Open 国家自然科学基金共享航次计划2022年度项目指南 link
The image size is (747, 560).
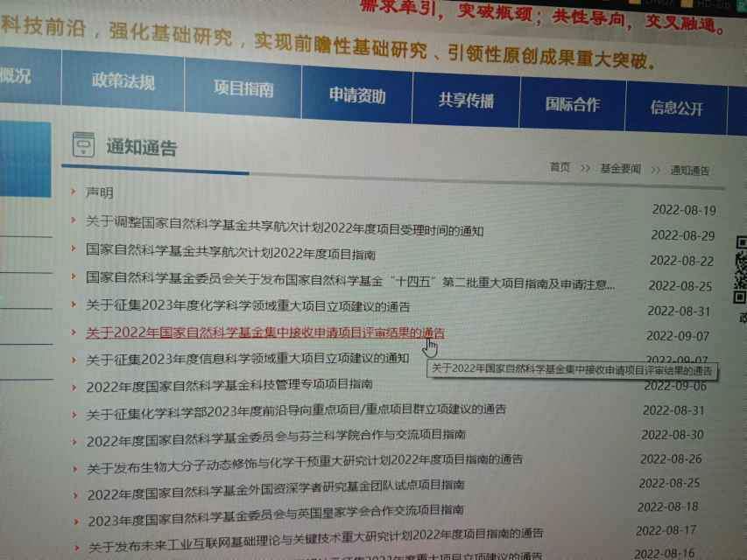(x=230, y=251)
